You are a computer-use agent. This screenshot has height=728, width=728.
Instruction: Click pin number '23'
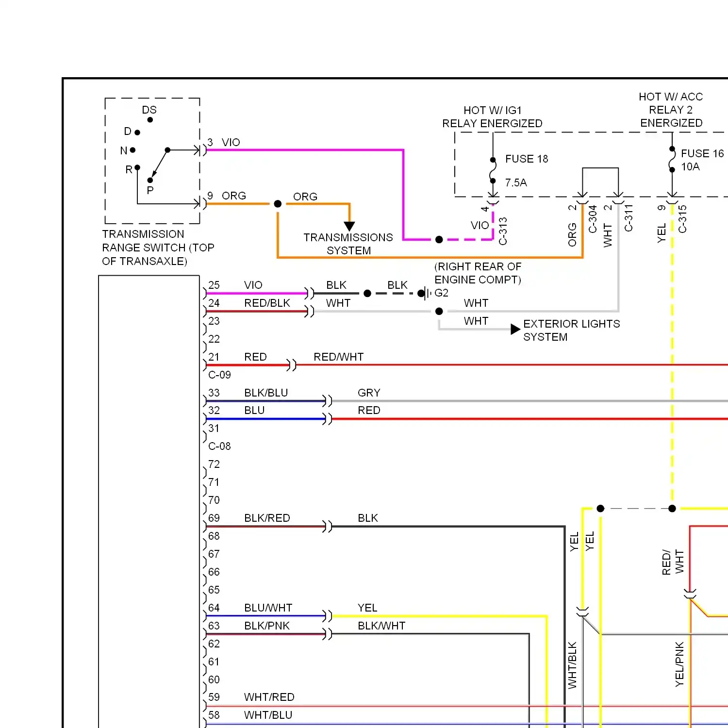point(214,321)
